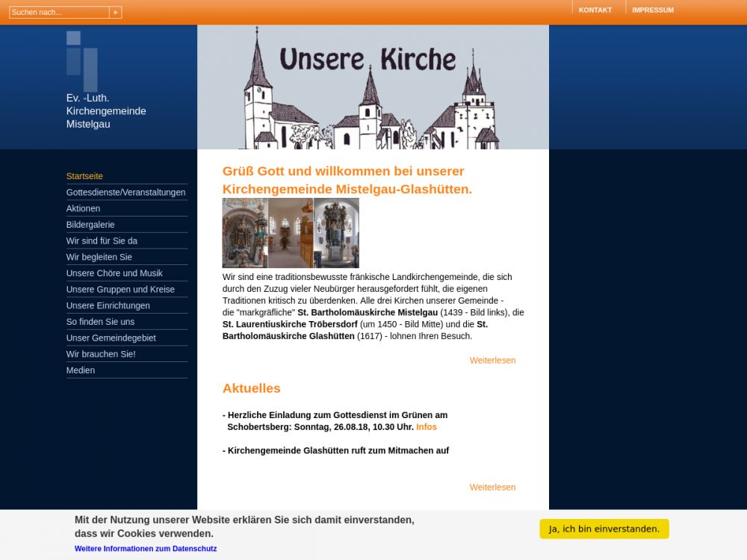747x560 pixels.
Task: Click the Unsere Kirche banner image
Action: tap(373, 87)
